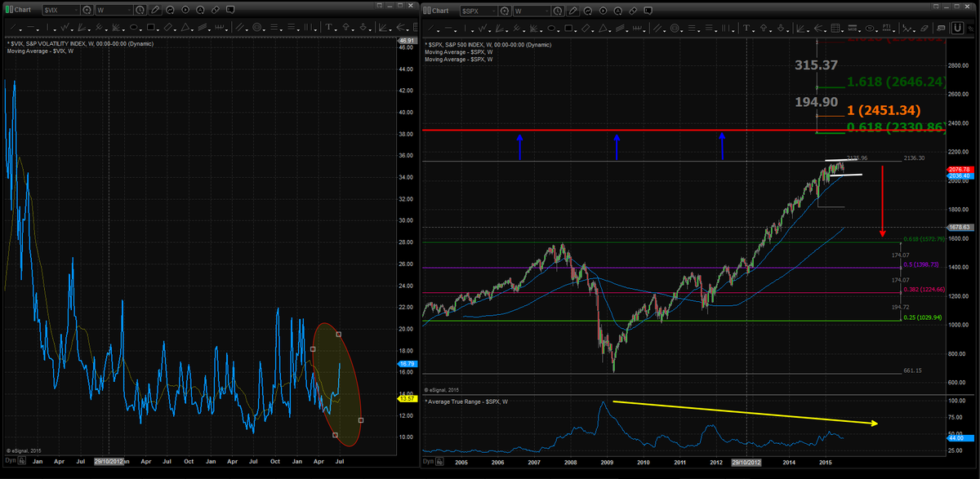Image resolution: width=980 pixels, height=479 pixels.
Task: Click the interval clock button in SPX chart
Action: point(558,11)
